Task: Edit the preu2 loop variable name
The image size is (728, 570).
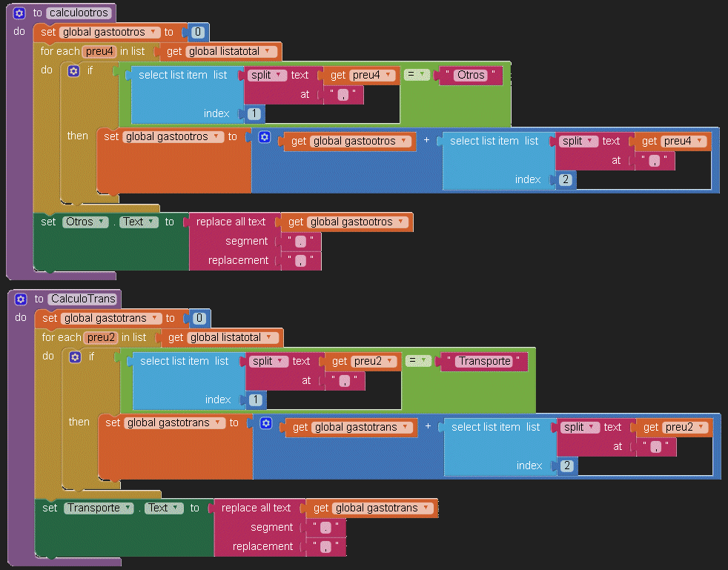Action: (100, 337)
